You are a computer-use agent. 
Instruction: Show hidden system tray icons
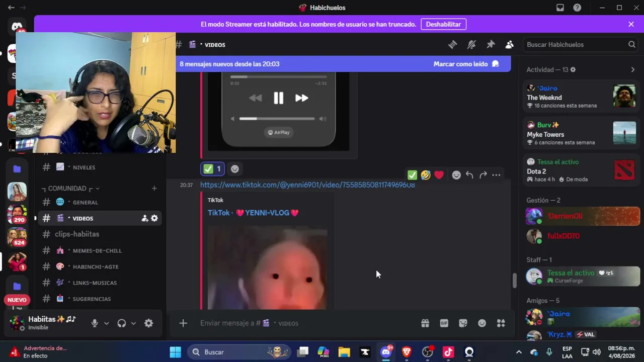click(x=519, y=352)
